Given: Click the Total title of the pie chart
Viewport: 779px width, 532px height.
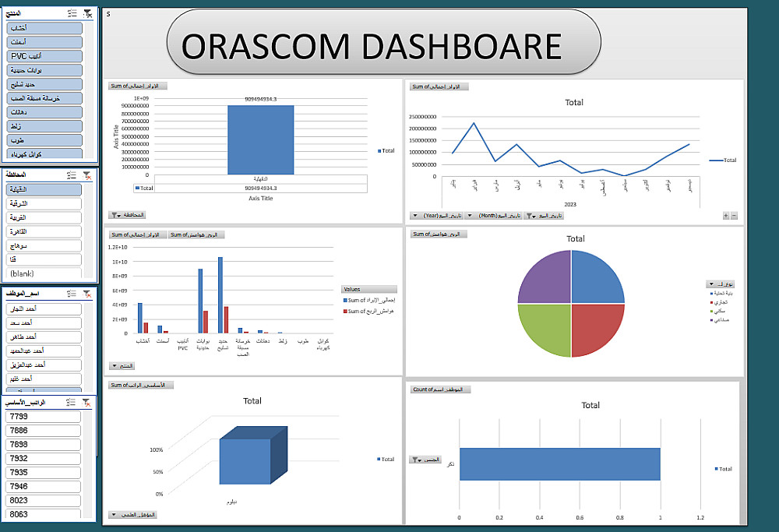Looking at the screenshot, I should tap(576, 239).
